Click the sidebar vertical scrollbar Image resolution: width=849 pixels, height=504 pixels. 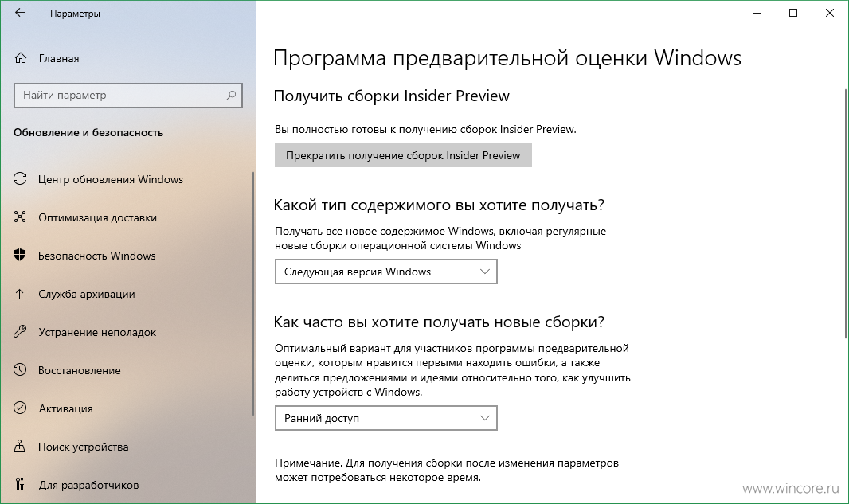pyautogui.click(x=252, y=294)
